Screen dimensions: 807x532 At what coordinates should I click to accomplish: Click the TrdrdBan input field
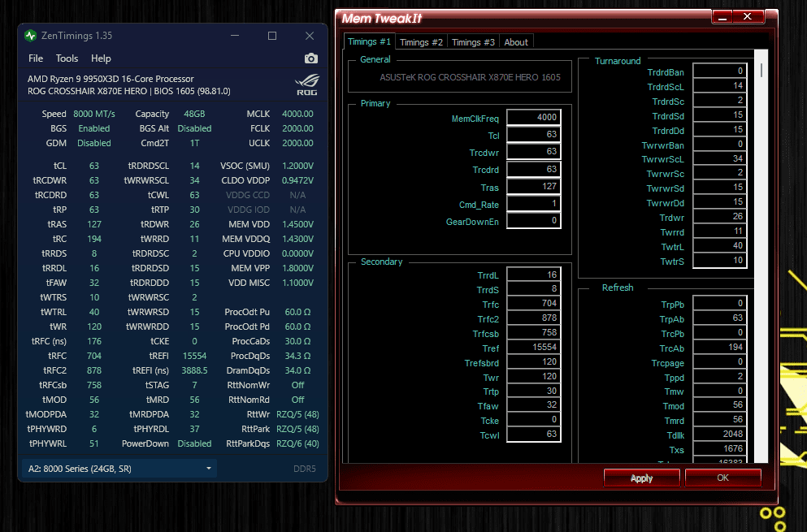coord(719,71)
